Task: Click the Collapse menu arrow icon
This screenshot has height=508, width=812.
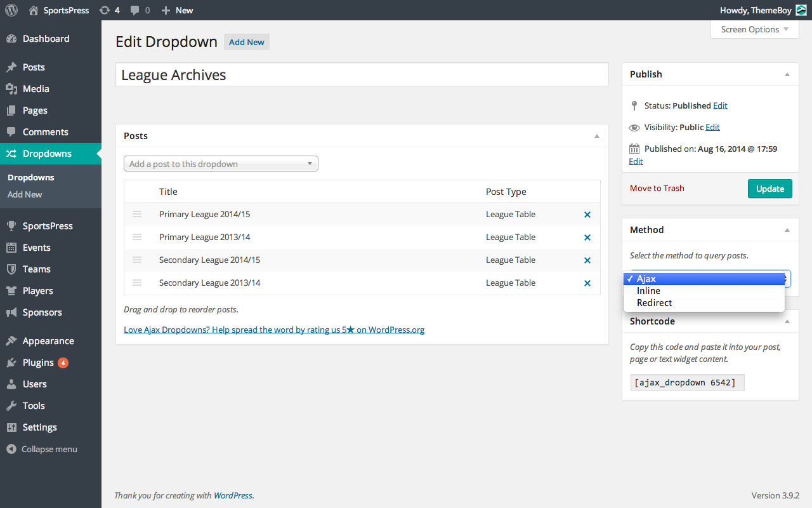Action: [11, 449]
